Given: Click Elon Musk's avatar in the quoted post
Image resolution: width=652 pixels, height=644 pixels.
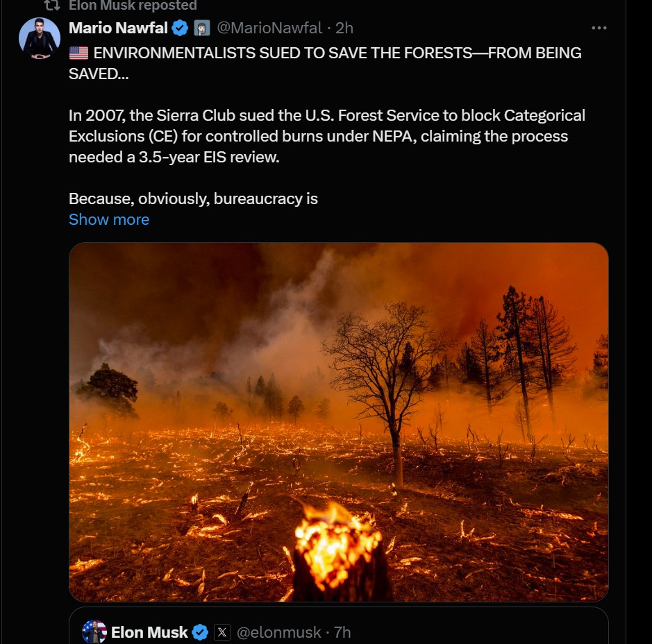Looking at the screenshot, I should 94,632.
